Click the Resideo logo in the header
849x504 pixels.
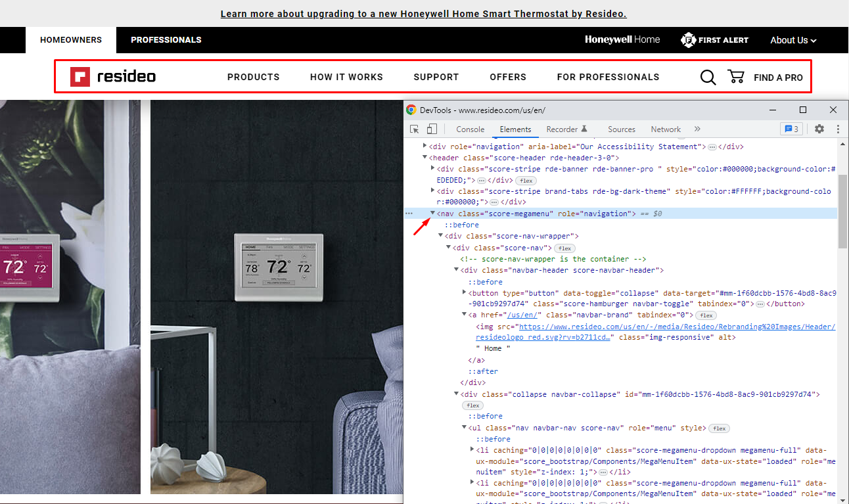pyautogui.click(x=113, y=77)
